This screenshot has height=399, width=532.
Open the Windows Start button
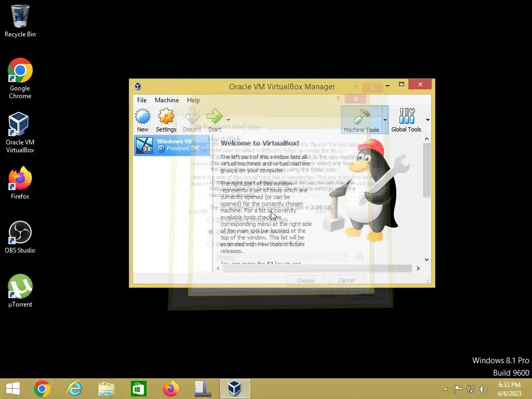[x=13, y=389]
